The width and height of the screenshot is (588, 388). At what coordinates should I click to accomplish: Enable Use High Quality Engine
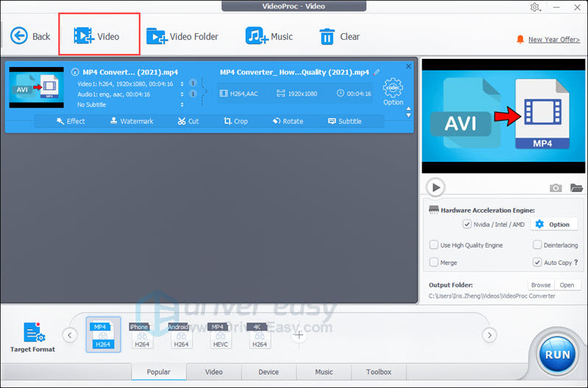[434, 245]
